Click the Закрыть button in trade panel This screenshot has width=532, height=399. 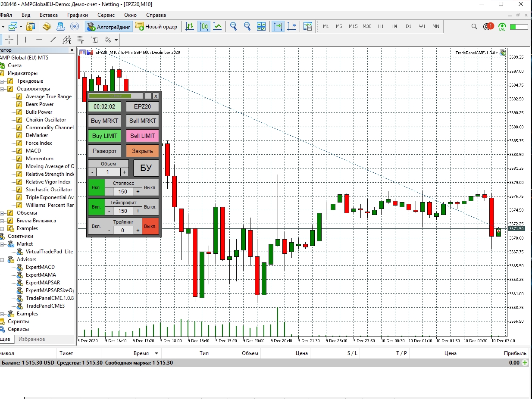pos(142,151)
